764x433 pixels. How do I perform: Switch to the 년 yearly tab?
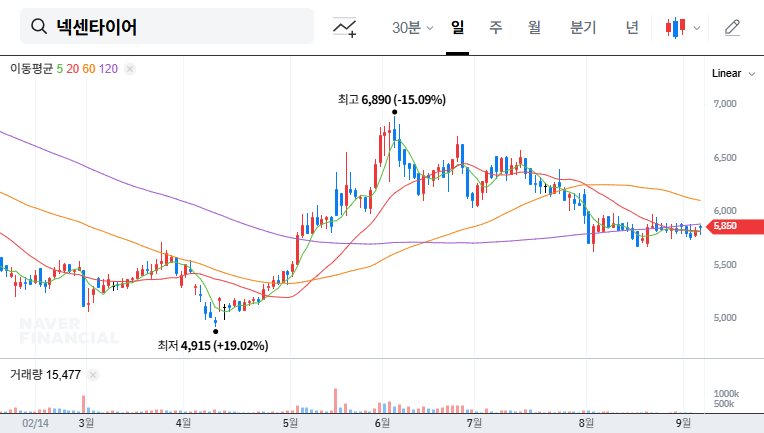(x=632, y=27)
